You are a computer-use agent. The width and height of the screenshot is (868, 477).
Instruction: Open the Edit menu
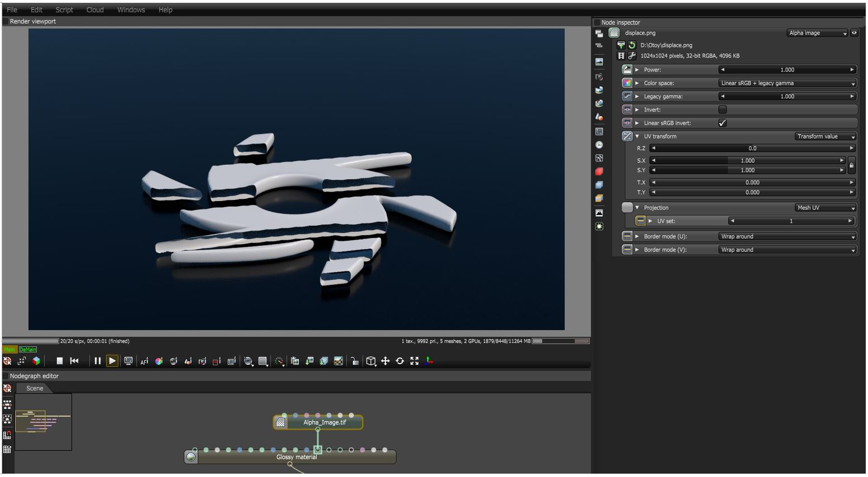point(37,10)
